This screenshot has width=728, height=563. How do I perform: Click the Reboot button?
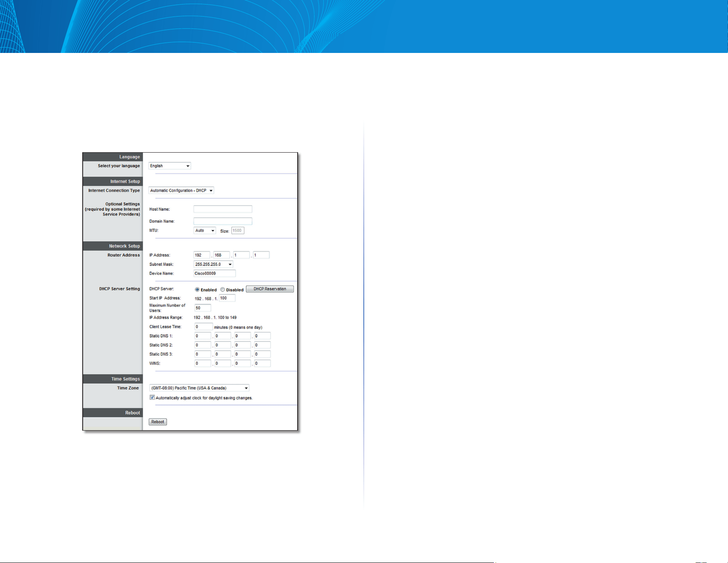(158, 422)
